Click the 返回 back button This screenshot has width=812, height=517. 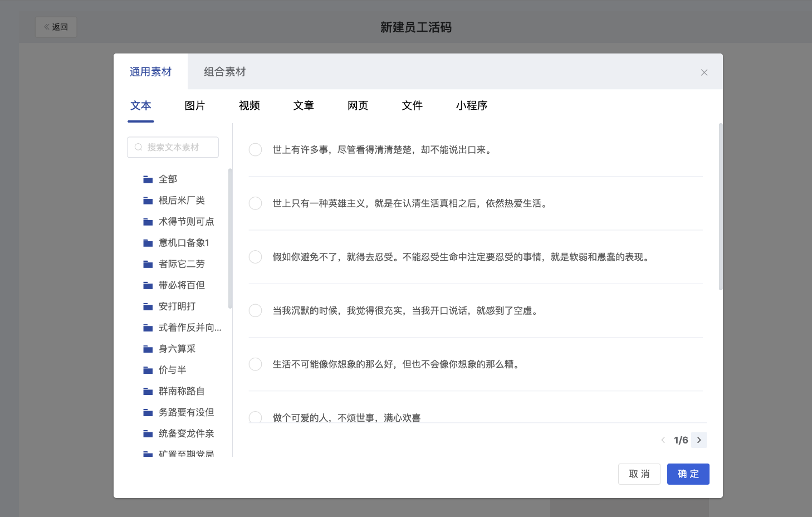56,27
